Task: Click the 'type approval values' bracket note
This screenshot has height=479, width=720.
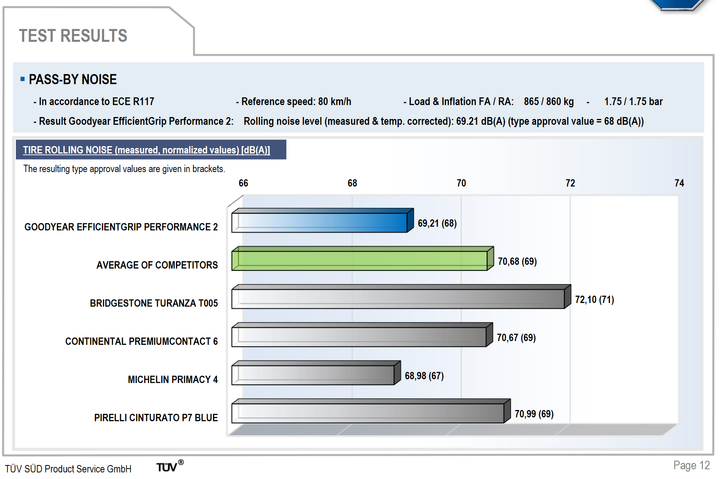Action: click(x=124, y=169)
